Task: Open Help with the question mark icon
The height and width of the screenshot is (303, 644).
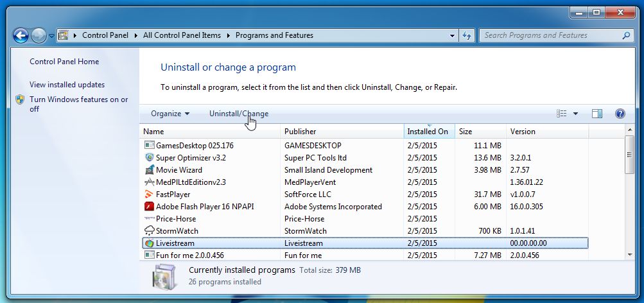Action: (x=620, y=114)
